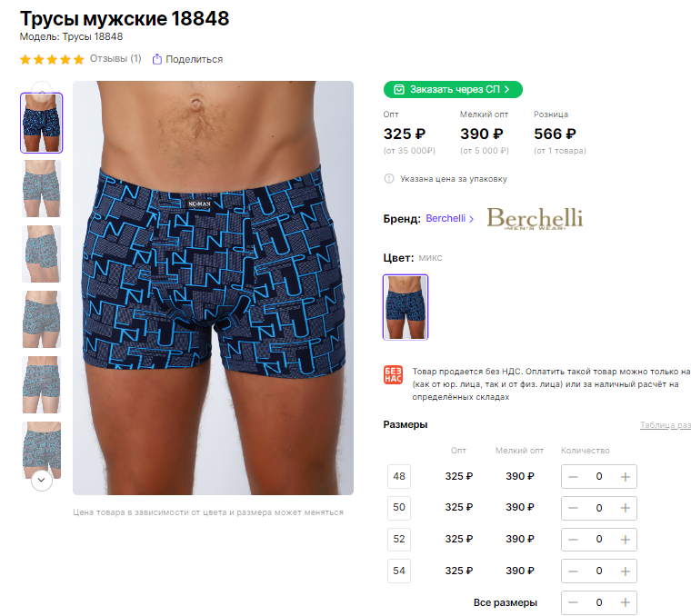The width and height of the screenshot is (691, 616).
Task: Click the БЕЗ НДС badge icon
Action: (393, 374)
